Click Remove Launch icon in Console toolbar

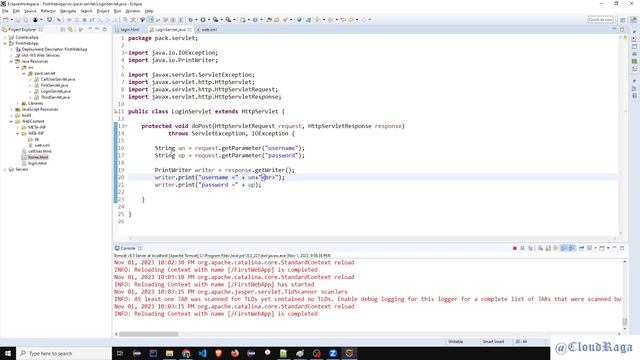coord(522,248)
